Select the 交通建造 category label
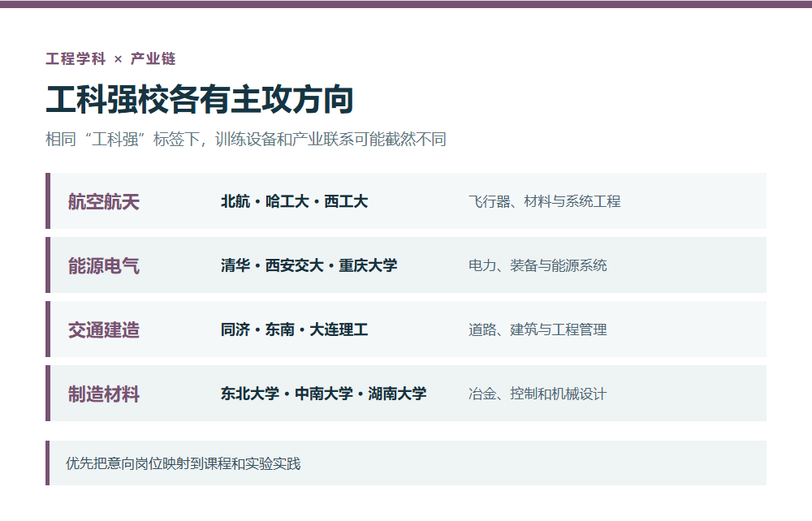The width and height of the screenshot is (812, 521). pos(104,330)
